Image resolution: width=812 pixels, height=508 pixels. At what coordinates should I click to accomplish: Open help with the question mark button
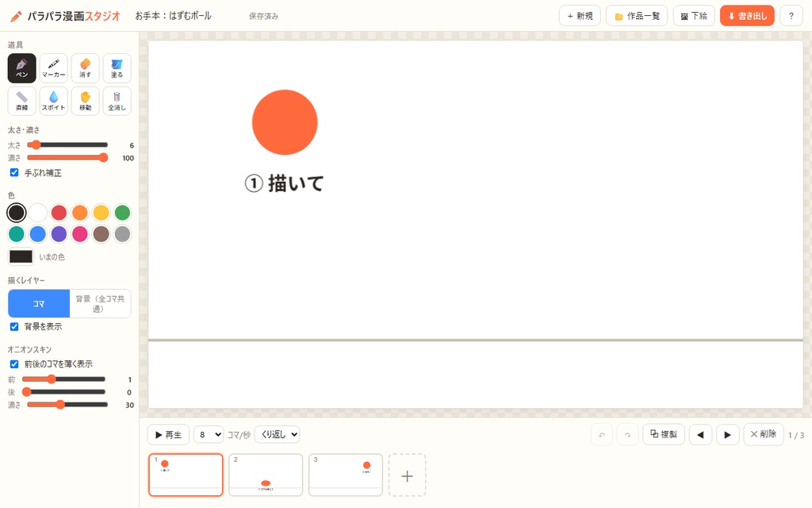(x=791, y=16)
